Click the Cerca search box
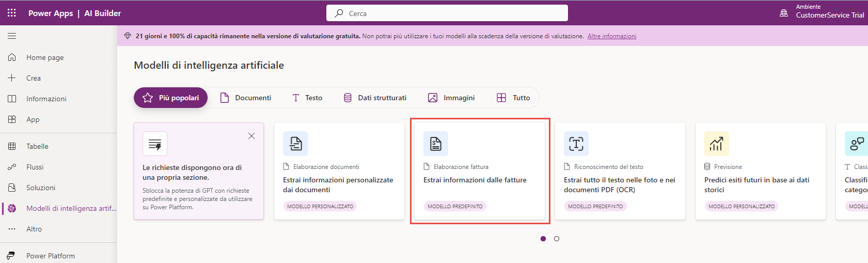This screenshot has width=868, height=263. pyautogui.click(x=447, y=13)
